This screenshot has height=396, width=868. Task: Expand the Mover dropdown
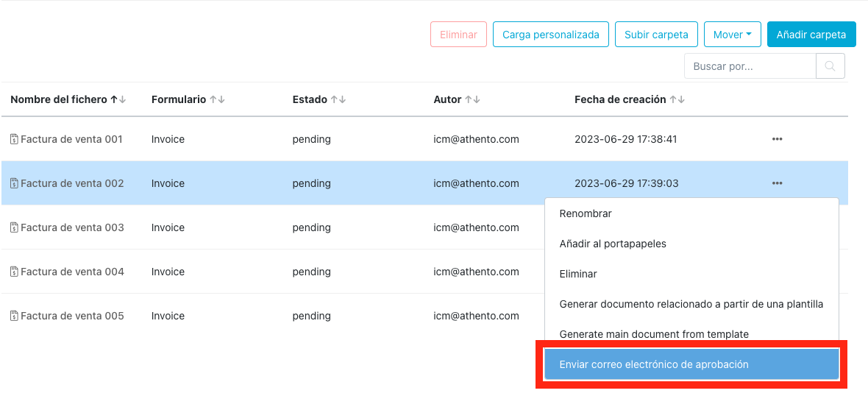click(x=732, y=35)
